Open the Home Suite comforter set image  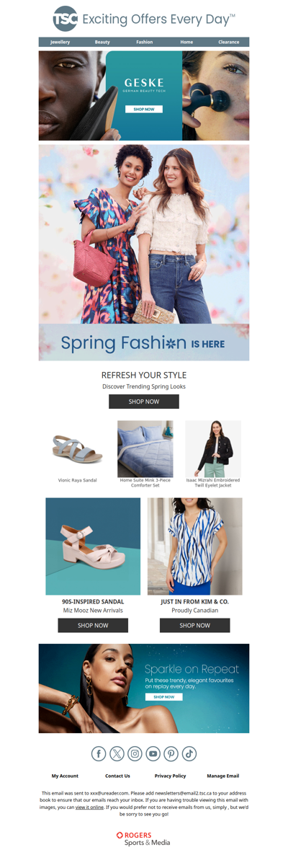point(145,448)
